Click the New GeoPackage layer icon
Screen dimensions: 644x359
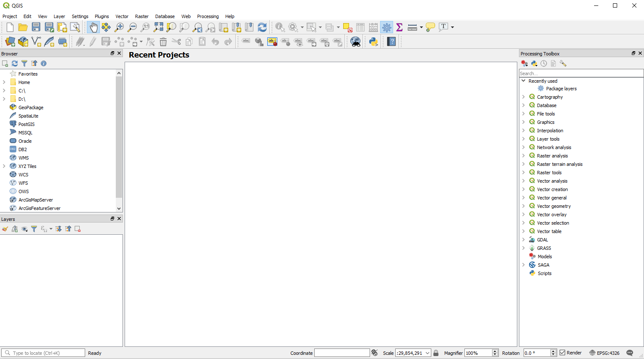[x=23, y=42]
